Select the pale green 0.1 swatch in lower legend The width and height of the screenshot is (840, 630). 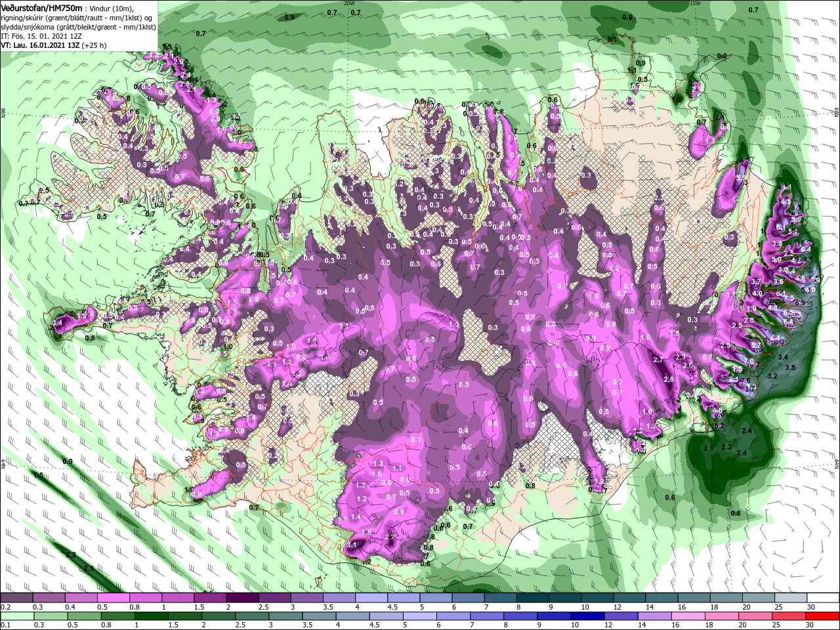click(17, 617)
